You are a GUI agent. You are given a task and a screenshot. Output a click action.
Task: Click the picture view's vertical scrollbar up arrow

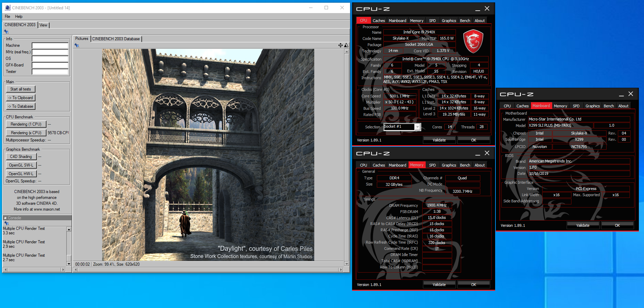tap(347, 51)
